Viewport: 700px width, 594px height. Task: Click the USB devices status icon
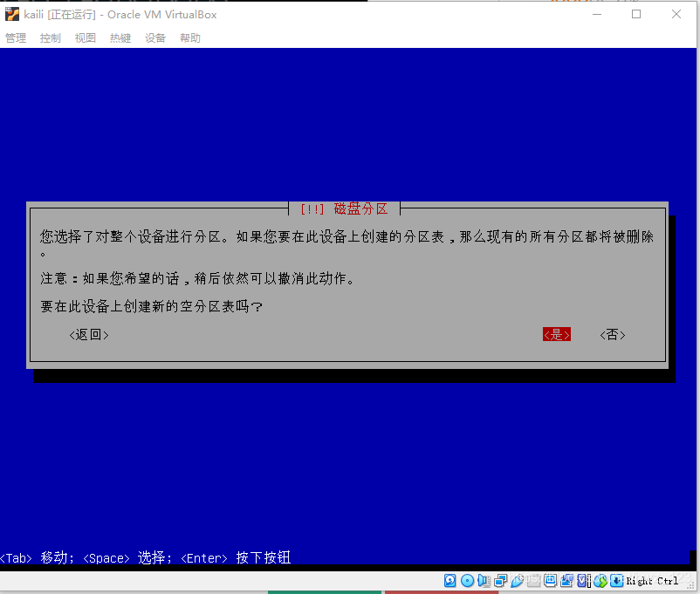(x=518, y=580)
